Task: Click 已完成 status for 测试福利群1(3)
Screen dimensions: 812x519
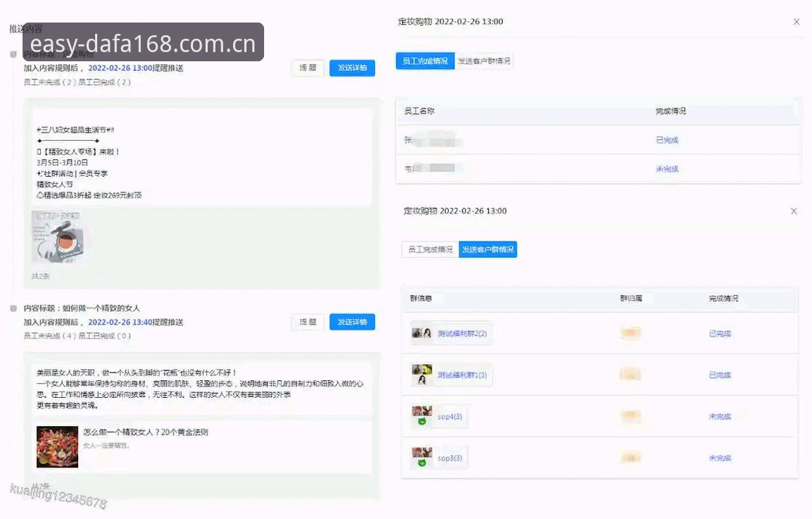Action: pyautogui.click(x=720, y=375)
